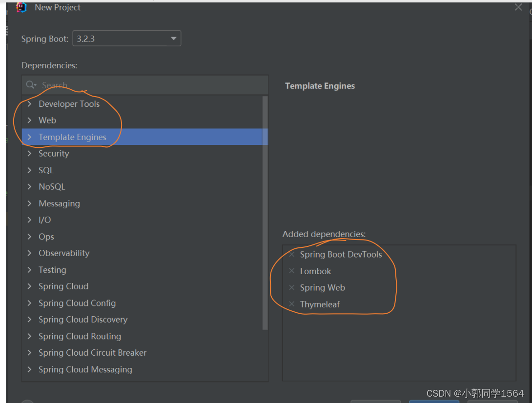This screenshot has width=532, height=403.
Task: Expand the Observability chevron
Action: click(x=29, y=253)
